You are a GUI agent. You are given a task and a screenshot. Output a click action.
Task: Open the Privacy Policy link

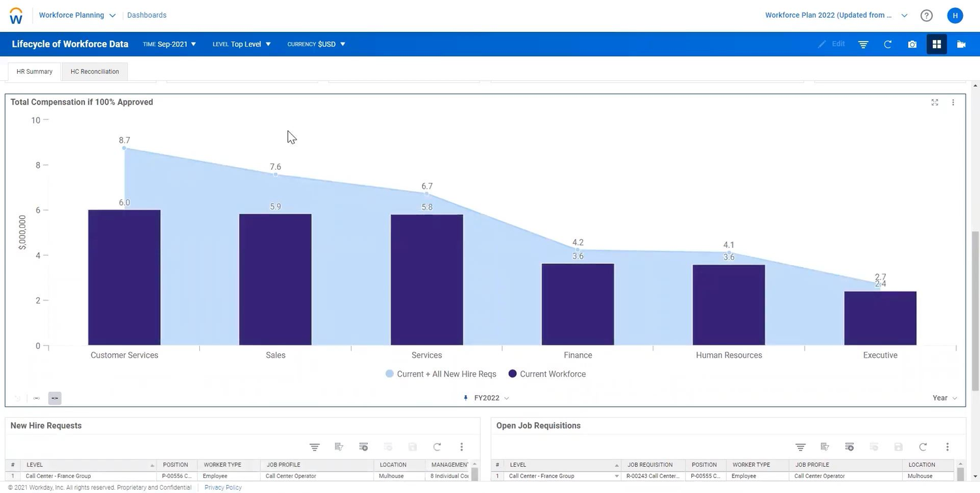tap(222, 487)
